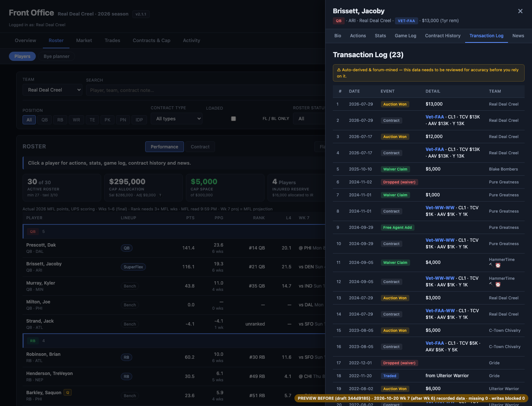Open the News tab for Brissett
Screen dimensions: 532x406
[518, 36]
